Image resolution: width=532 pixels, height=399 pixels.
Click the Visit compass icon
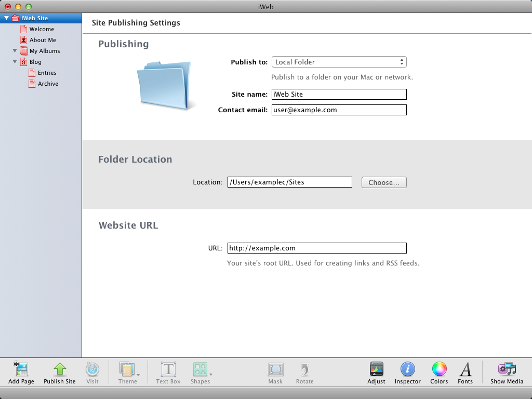pyautogui.click(x=92, y=369)
